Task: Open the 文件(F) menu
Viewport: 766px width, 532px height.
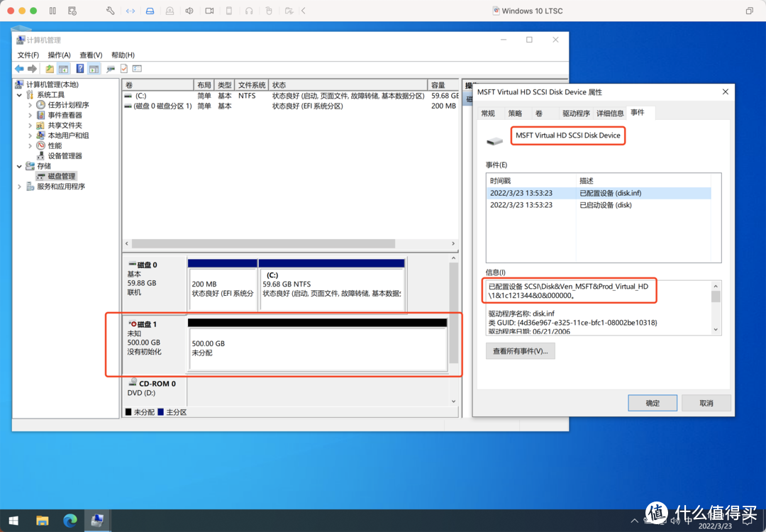Action: click(x=28, y=55)
